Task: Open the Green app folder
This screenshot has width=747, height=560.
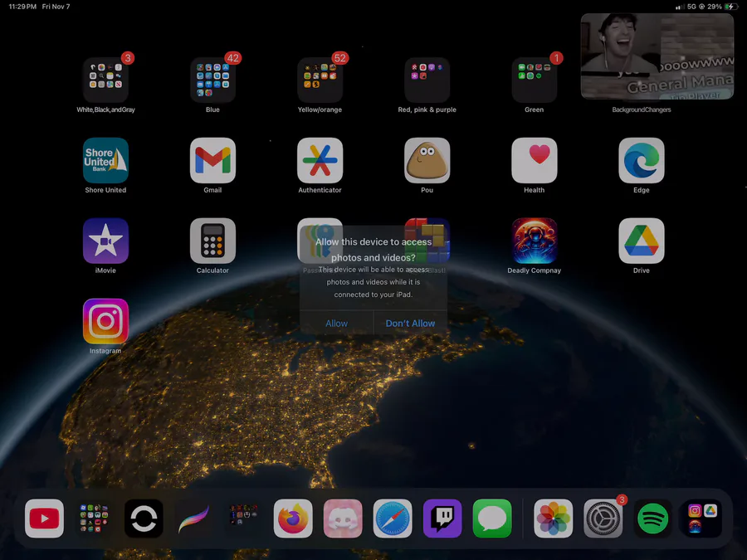Action: tap(535, 80)
